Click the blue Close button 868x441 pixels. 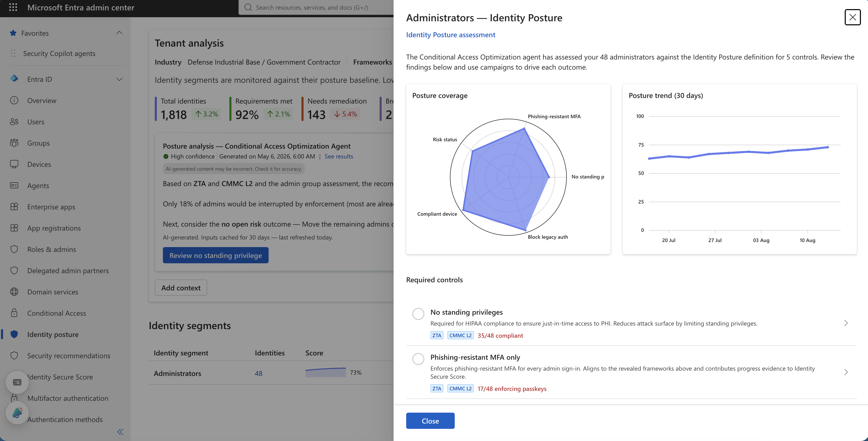(430, 420)
